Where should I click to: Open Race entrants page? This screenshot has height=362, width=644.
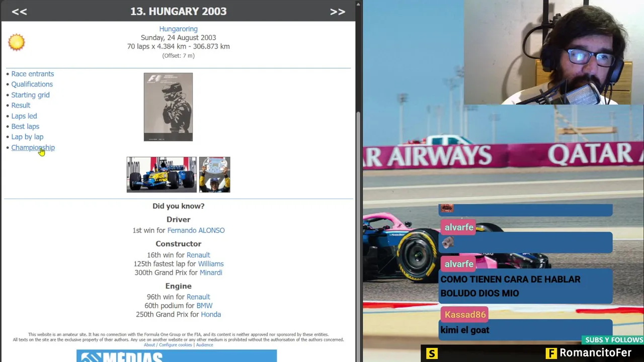coord(33,74)
